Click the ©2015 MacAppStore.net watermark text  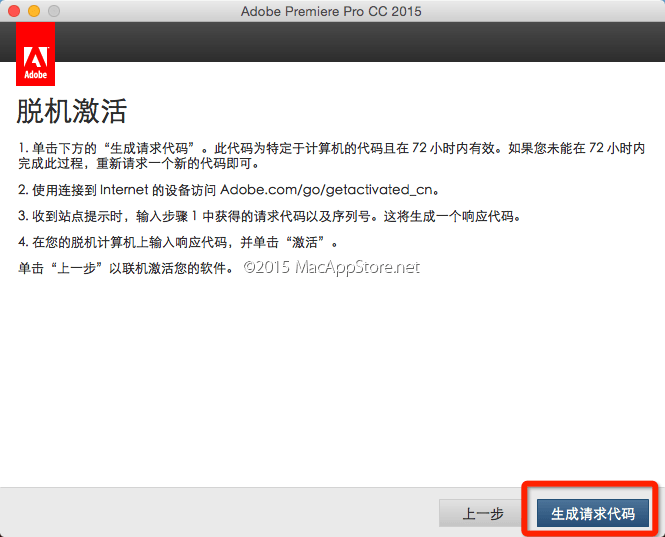coord(331,267)
